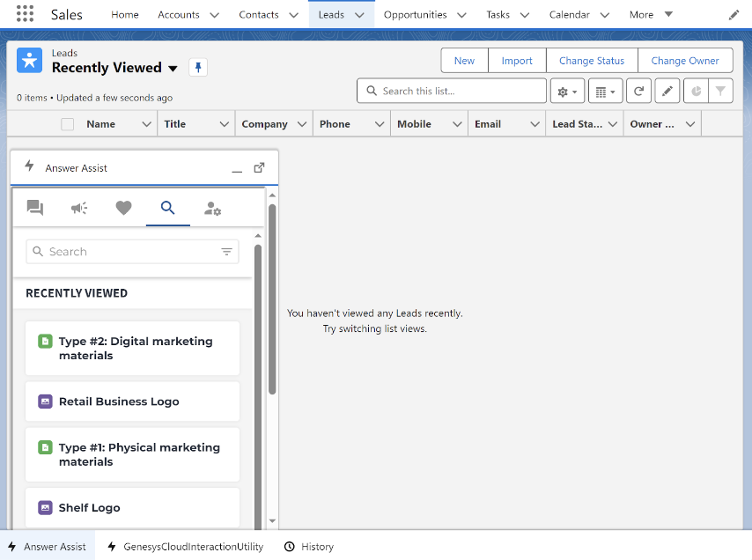Open the chat conversations tab in Answer Assist
Viewport: 752px width, 560px height.
tap(35, 208)
